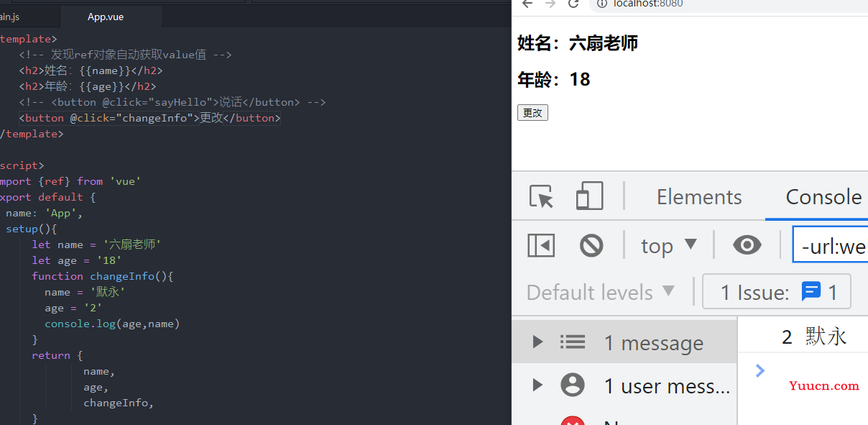The height and width of the screenshot is (425, 868).
Task: View site info icon in address bar
Action: pos(602,4)
